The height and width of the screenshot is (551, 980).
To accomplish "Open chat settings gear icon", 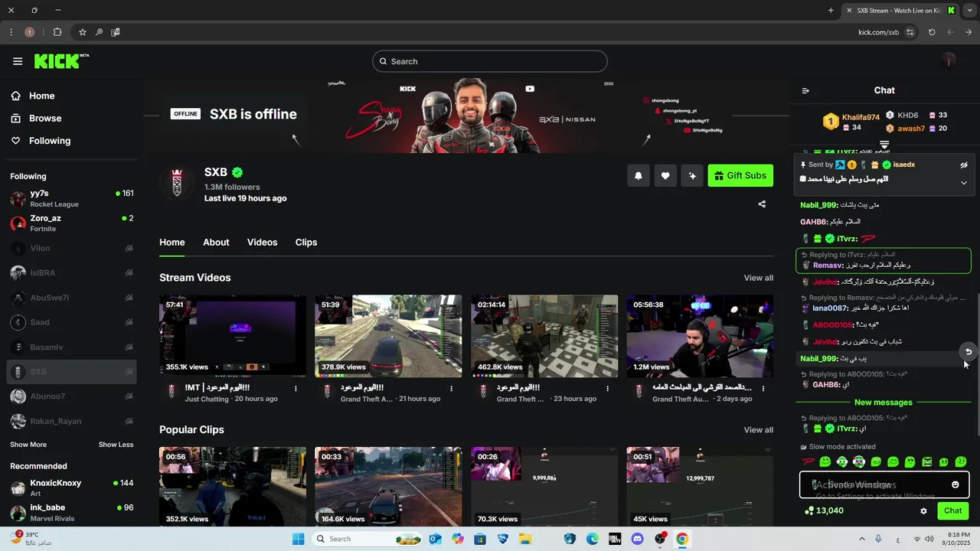I will (x=923, y=511).
